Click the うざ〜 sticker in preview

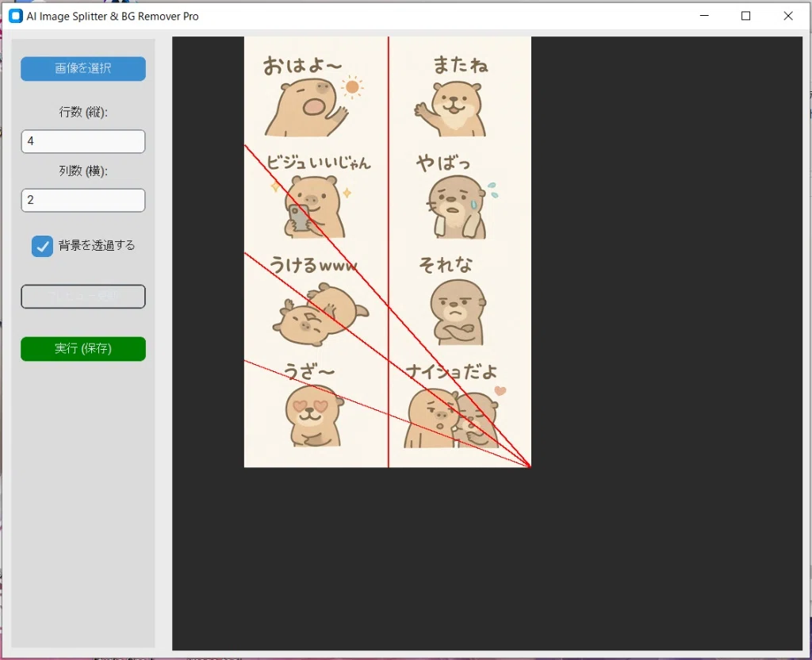pos(313,405)
